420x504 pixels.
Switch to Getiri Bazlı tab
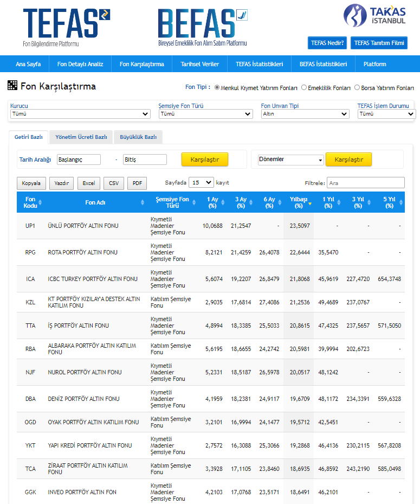coord(29,137)
